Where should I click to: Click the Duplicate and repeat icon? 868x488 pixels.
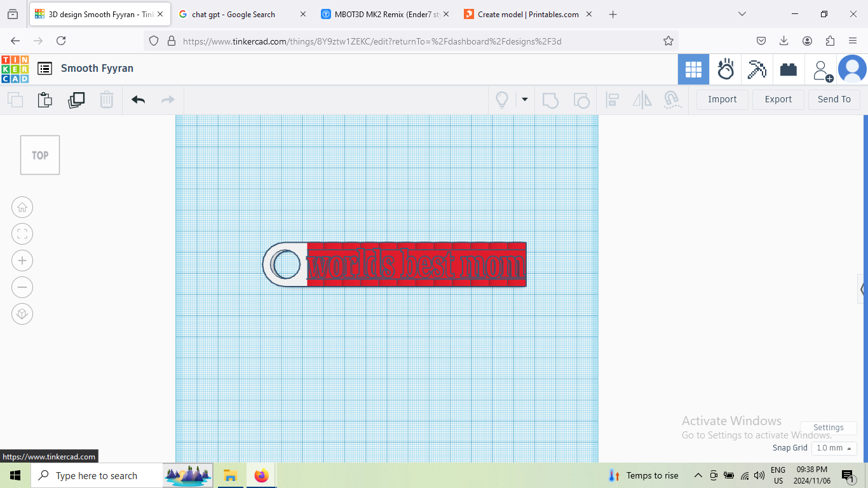click(x=76, y=100)
